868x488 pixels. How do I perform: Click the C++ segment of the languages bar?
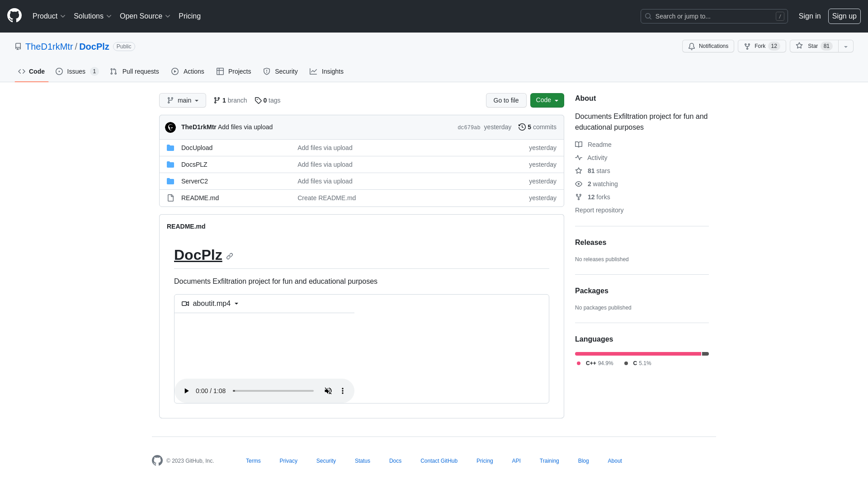point(638,354)
